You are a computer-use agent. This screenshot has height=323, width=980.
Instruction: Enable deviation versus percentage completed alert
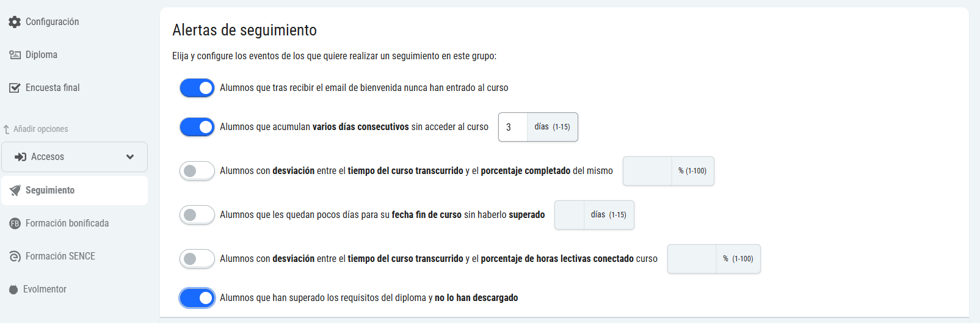pos(197,171)
